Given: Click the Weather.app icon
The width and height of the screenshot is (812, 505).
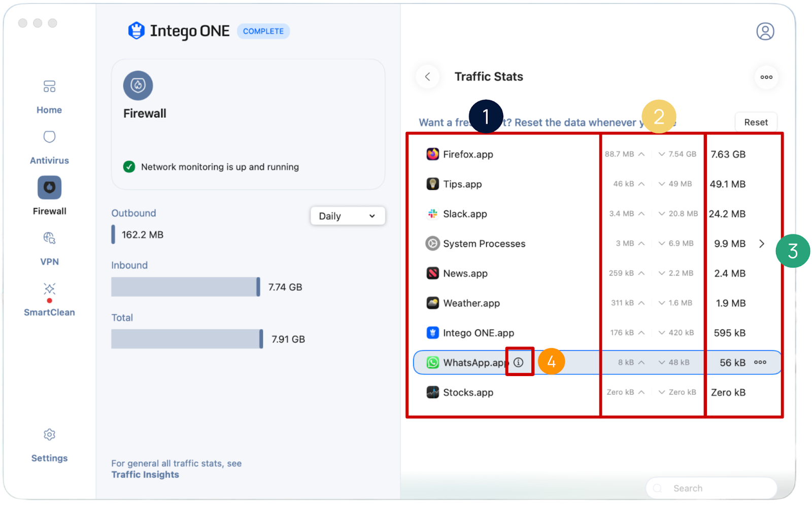Looking at the screenshot, I should click(432, 303).
